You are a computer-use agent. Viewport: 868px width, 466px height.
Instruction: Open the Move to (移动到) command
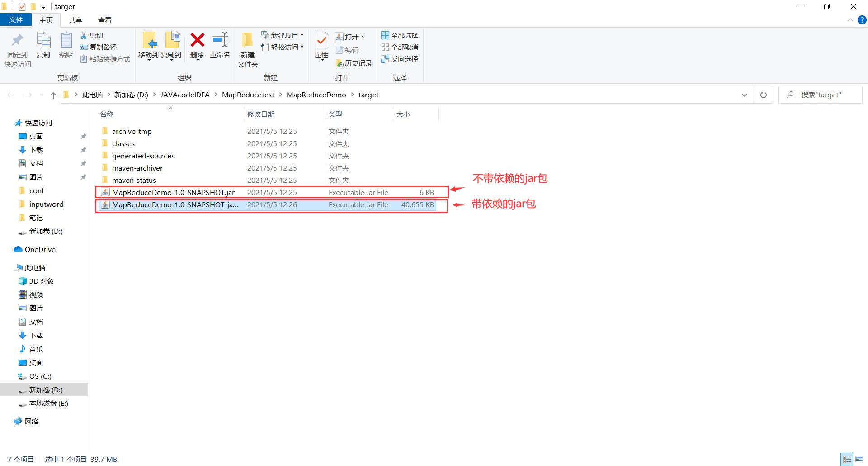(148, 46)
